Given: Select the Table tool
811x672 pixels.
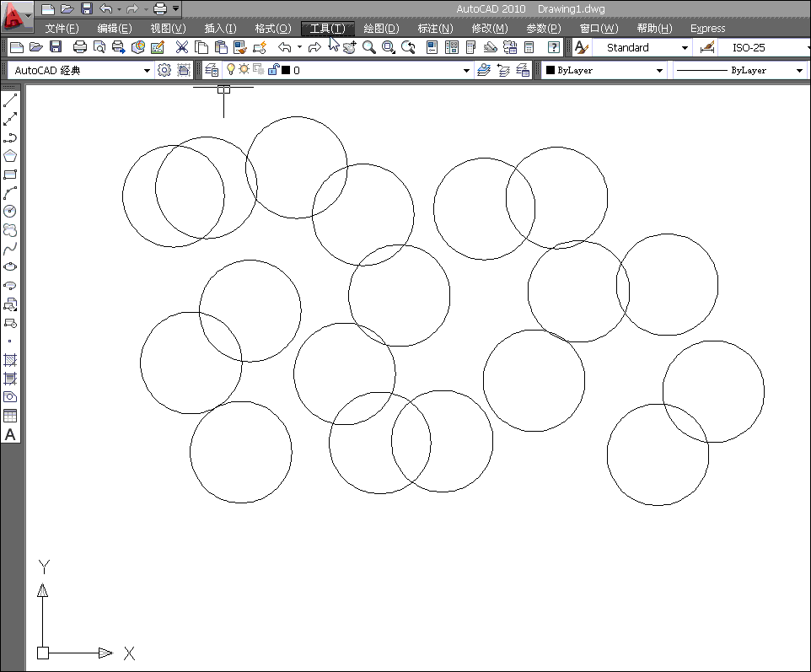Looking at the screenshot, I should point(10,416).
